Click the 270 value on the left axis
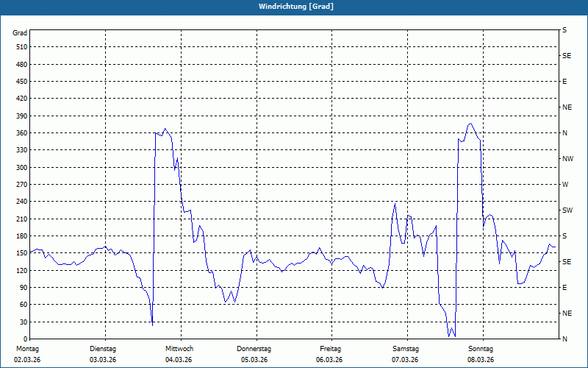Viewport: 588px width, 368px height. coord(21,185)
